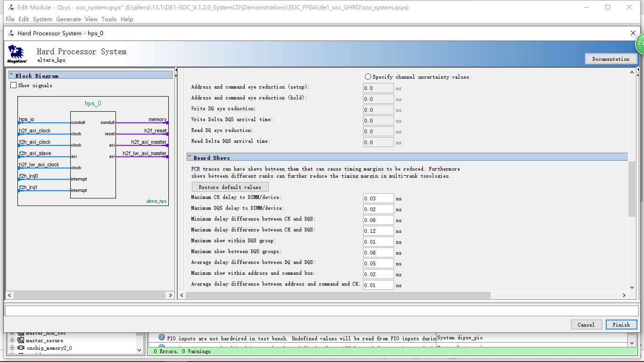Open the Generate menu
Image resolution: width=644 pixels, height=362 pixels.
68,19
